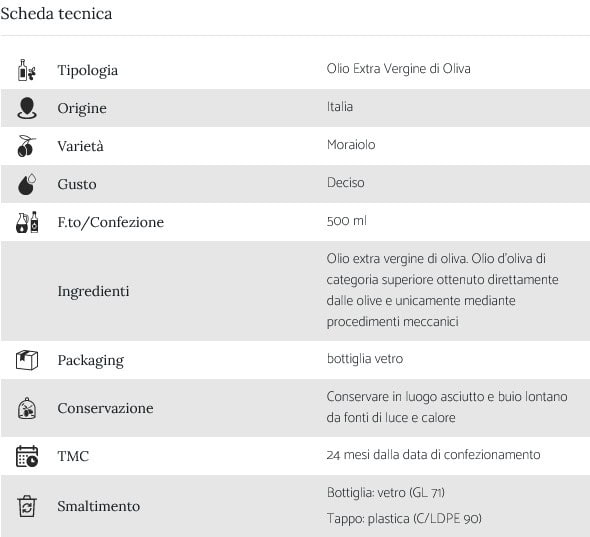590x537 pixels.
Task: Click the map pin Origine icon
Action: [x=27, y=108]
